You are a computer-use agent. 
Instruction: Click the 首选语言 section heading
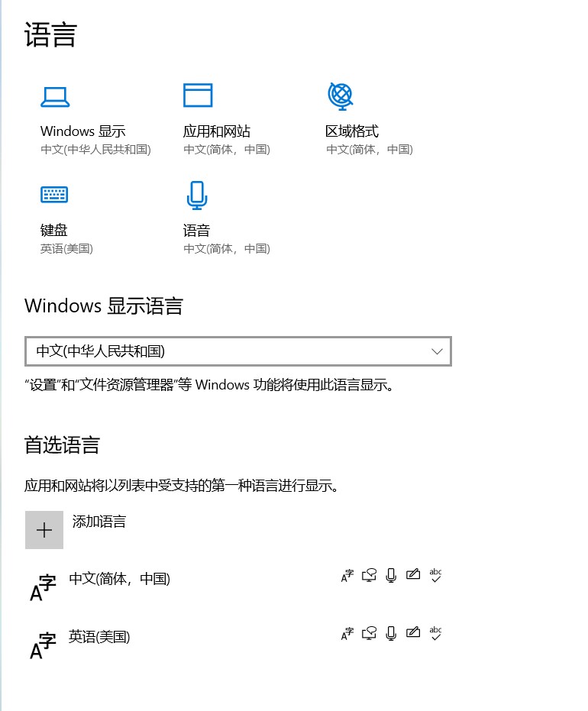(62, 444)
